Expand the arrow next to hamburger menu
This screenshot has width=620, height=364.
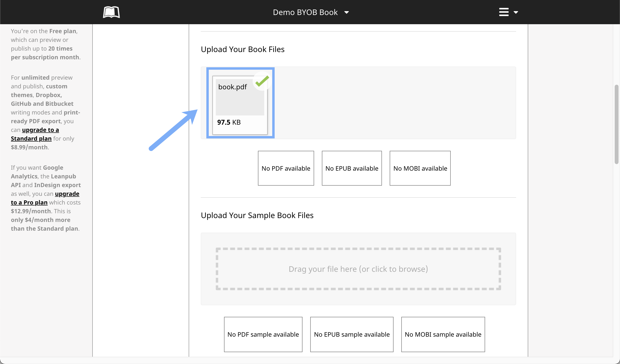[x=516, y=12]
